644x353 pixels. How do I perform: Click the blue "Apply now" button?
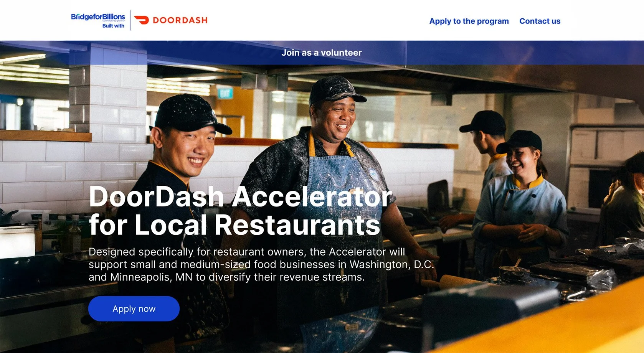(x=134, y=308)
